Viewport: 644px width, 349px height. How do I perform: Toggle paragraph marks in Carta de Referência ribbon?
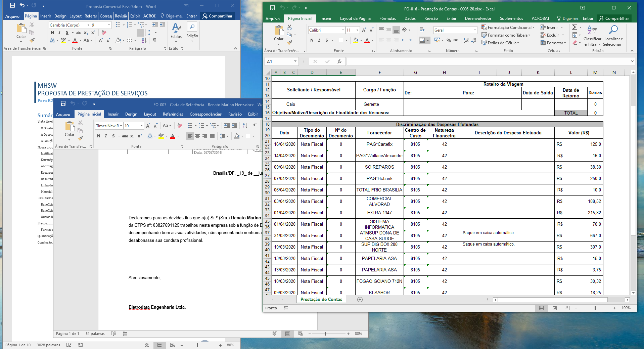tap(255, 126)
